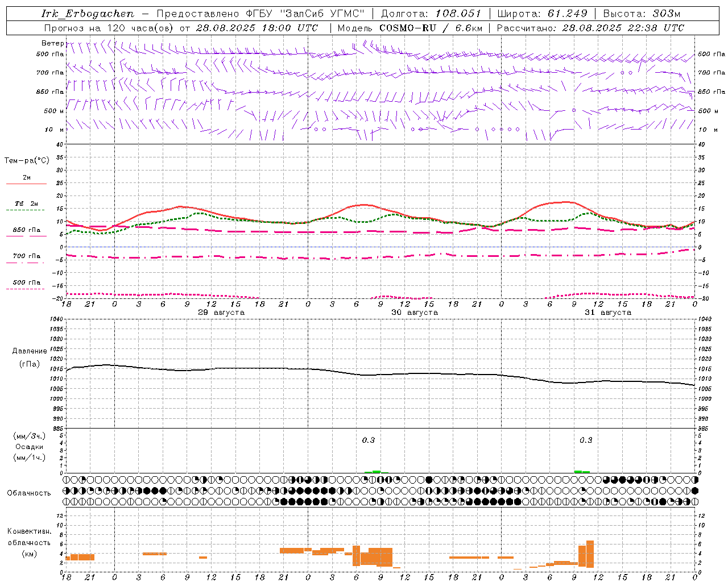728x582 pixels.
Task: Click the longitude value 108.051
Action: 458,14
